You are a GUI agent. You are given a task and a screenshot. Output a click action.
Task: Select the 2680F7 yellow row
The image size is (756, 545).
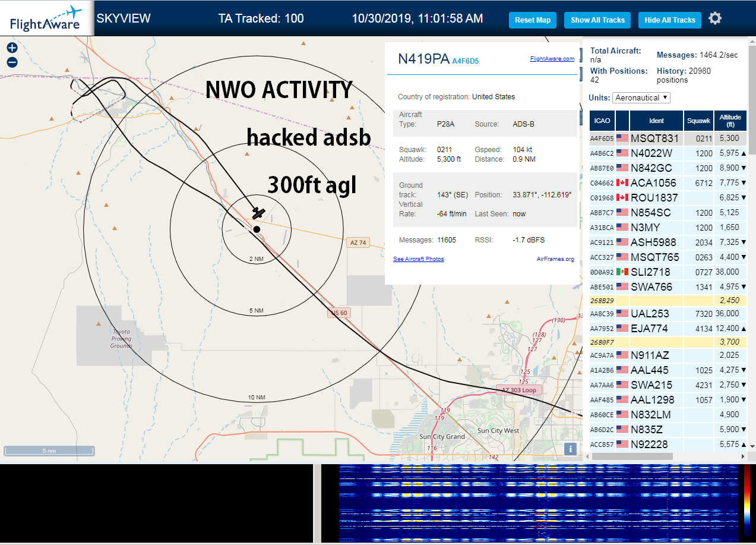668,342
